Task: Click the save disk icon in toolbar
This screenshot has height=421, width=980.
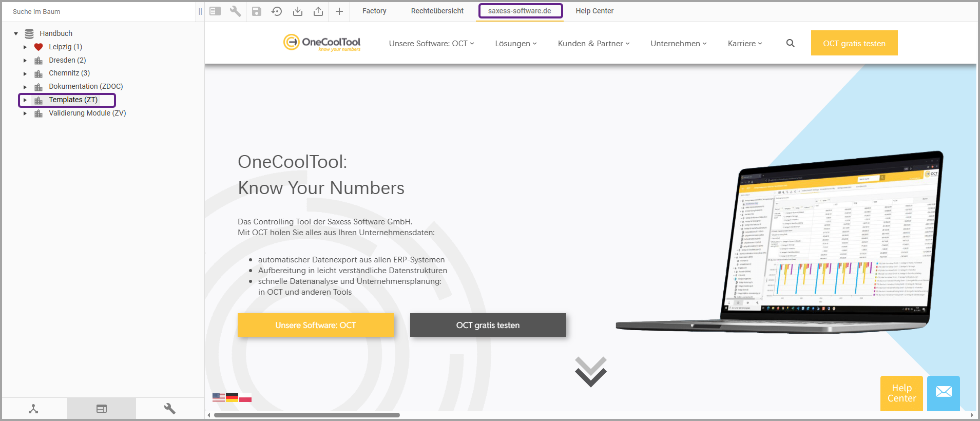Action: pyautogui.click(x=257, y=11)
